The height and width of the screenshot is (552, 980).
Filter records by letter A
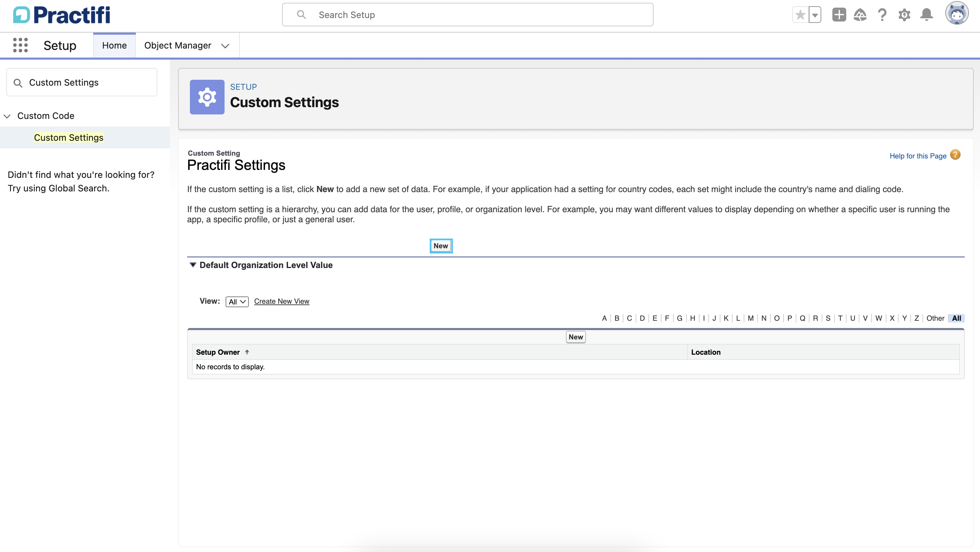coord(604,318)
